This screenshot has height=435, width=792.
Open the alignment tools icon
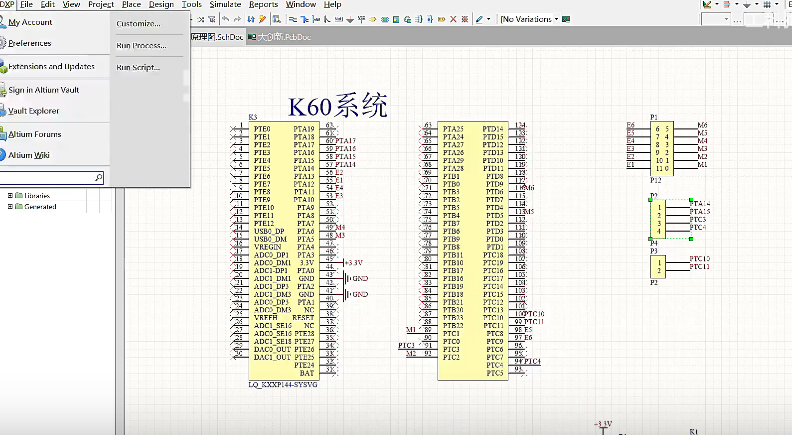(x=727, y=5)
